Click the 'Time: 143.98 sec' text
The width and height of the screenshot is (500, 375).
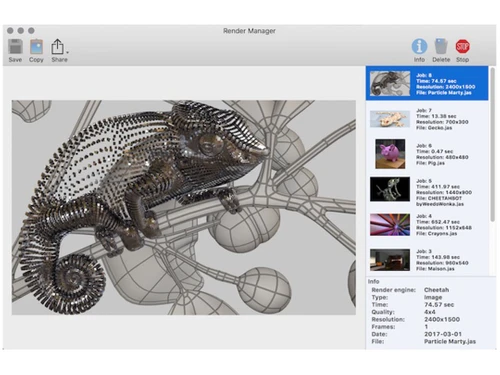coord(438,257)
